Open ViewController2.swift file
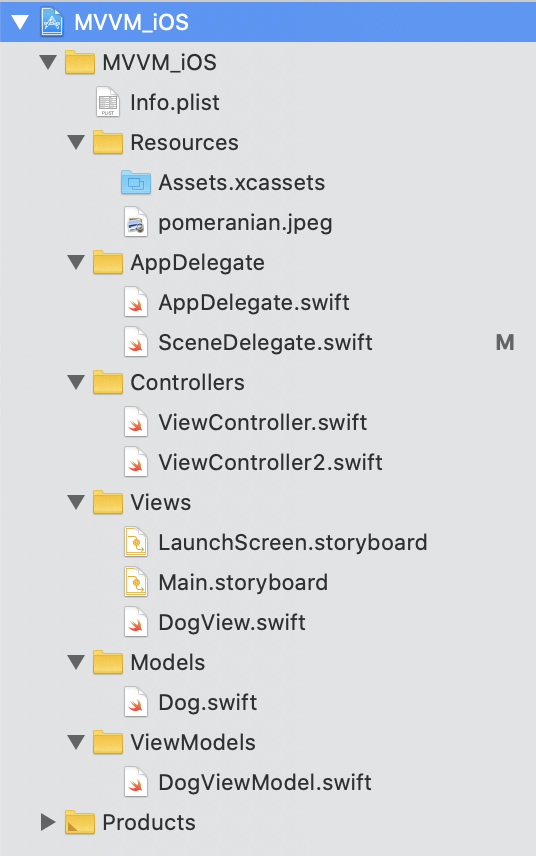 268,462
